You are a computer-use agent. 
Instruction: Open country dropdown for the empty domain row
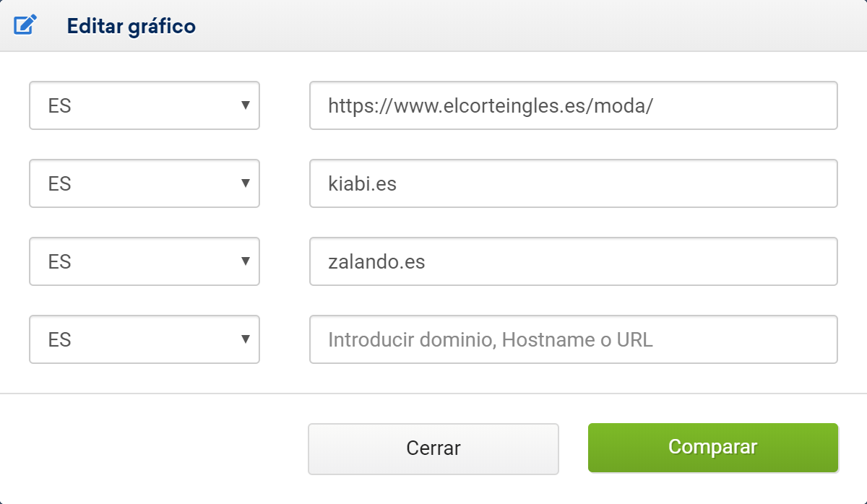pyautogui.click(x=144, y=339)
